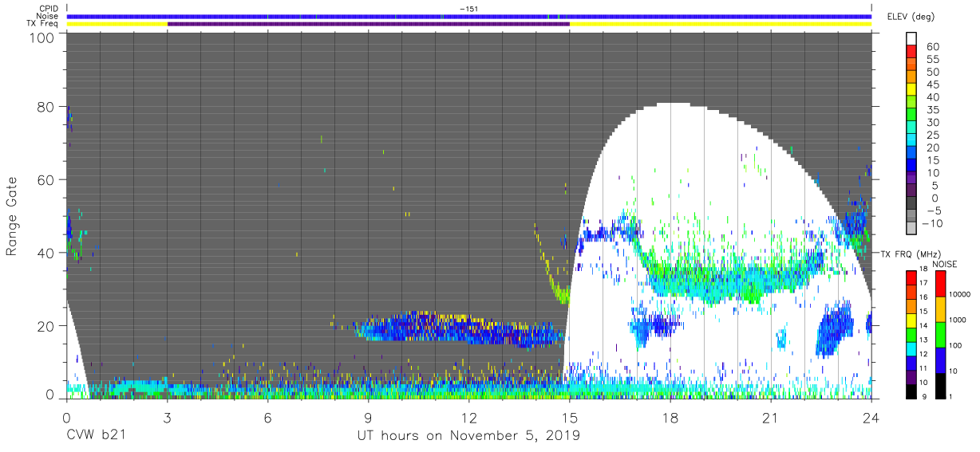Click the 21 tick label on the hour axis

click(771, 417)
